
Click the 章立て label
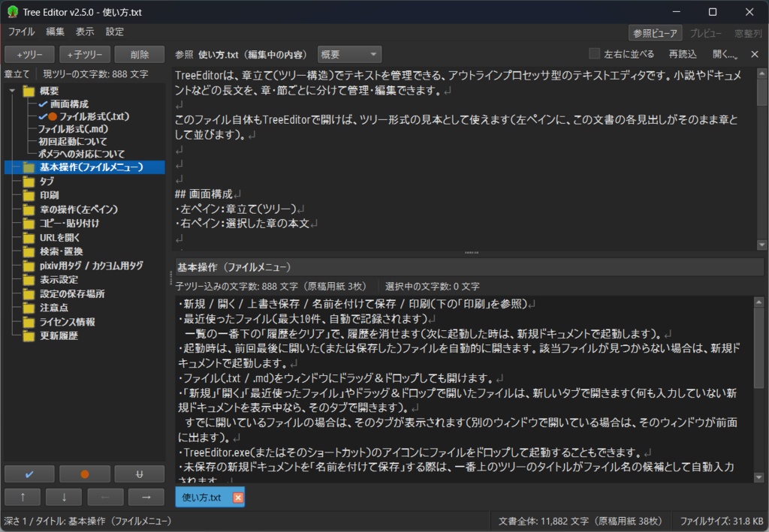(17, 74)
